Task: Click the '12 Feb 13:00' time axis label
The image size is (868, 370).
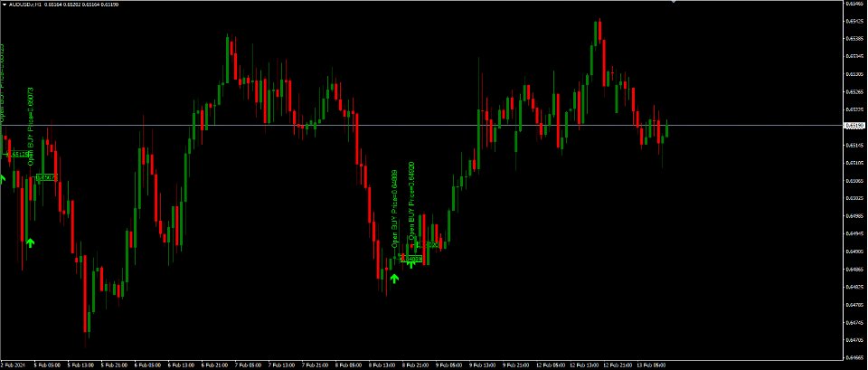Action: point(584,365)
